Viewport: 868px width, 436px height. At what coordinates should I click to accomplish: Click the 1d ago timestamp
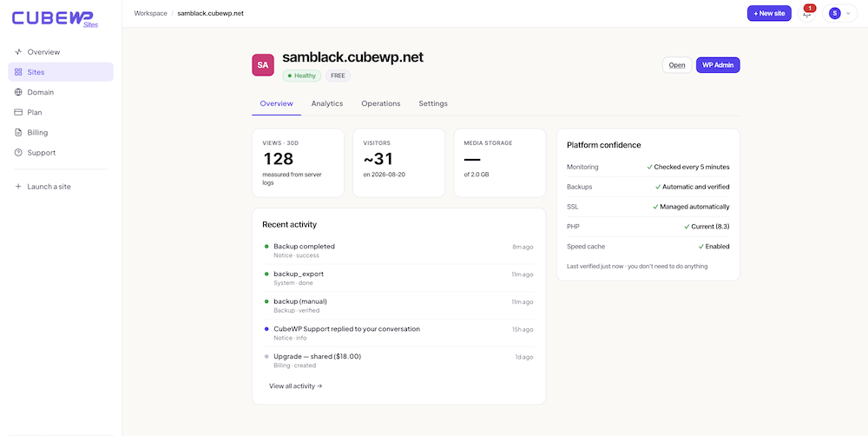click(x=524, y=357)
